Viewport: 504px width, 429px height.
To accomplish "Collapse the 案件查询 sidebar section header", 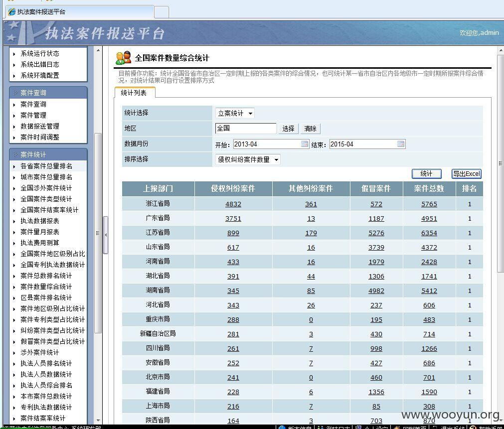I will pyautogui.click(x=48, y=93).
